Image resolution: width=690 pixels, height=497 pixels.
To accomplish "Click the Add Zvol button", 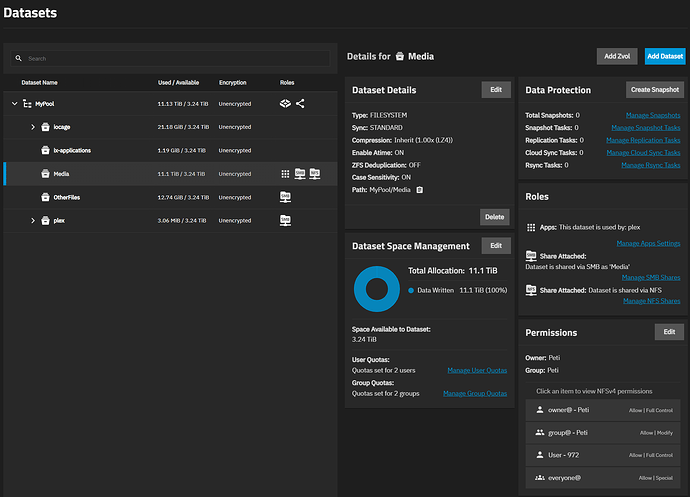I will click(x=617, y=56).
